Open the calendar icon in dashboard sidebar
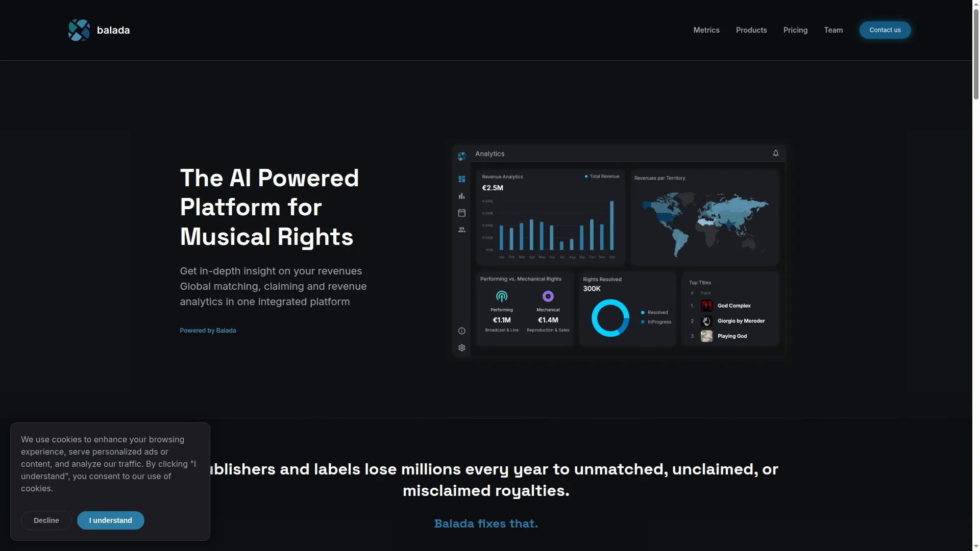980x551 pixels. click(462, 213)
